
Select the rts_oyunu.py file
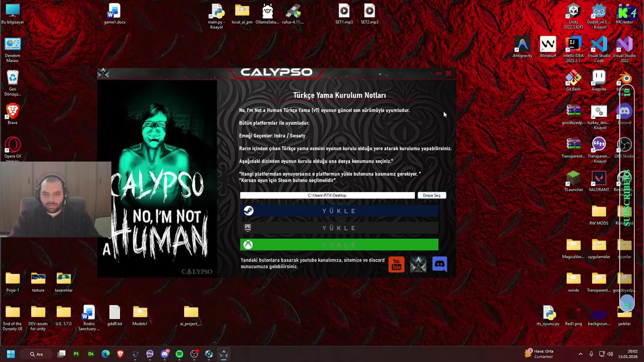[548, 316]
